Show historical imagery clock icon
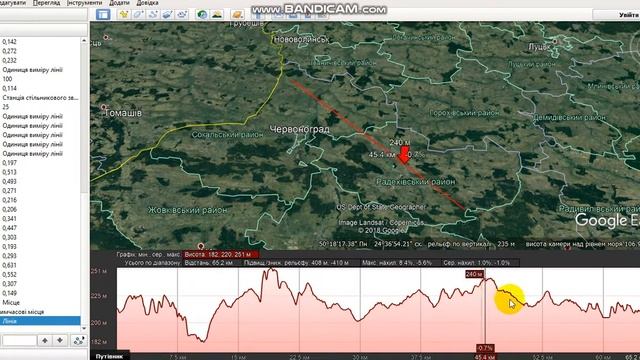Screen dimensions: 640x360 click(202, 15)
